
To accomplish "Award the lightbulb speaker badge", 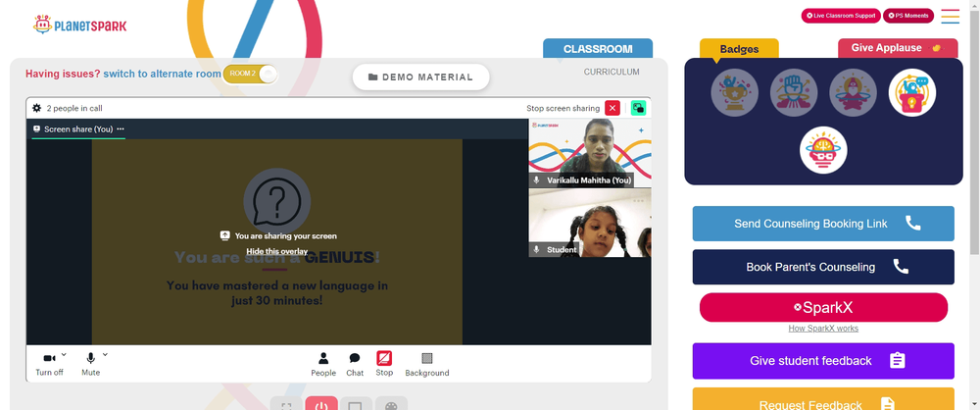I will coord(912,92).
